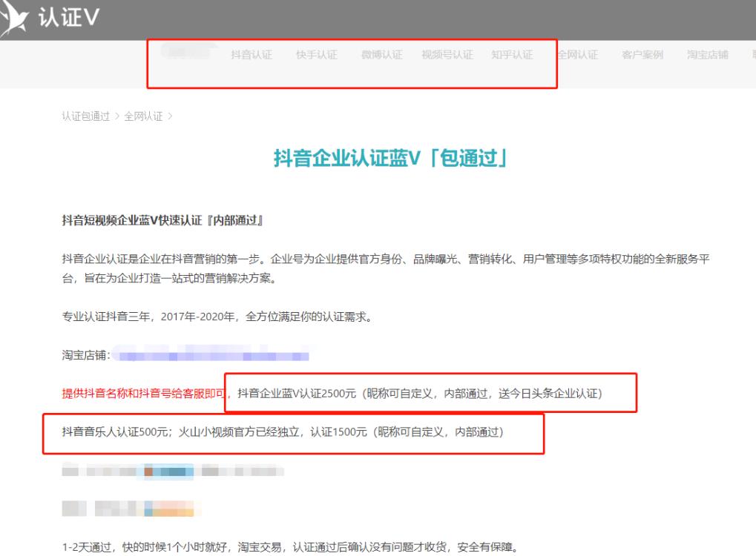Screen dimensions: 756x556
Task: Click the 认证包通过 breadcrumb link
Action: (86, 116)
